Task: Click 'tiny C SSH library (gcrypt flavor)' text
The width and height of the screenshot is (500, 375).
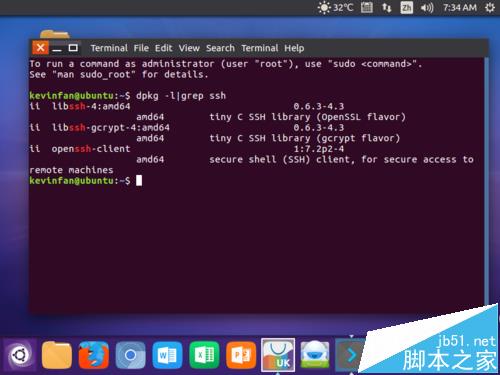Action: click(305, 138)
